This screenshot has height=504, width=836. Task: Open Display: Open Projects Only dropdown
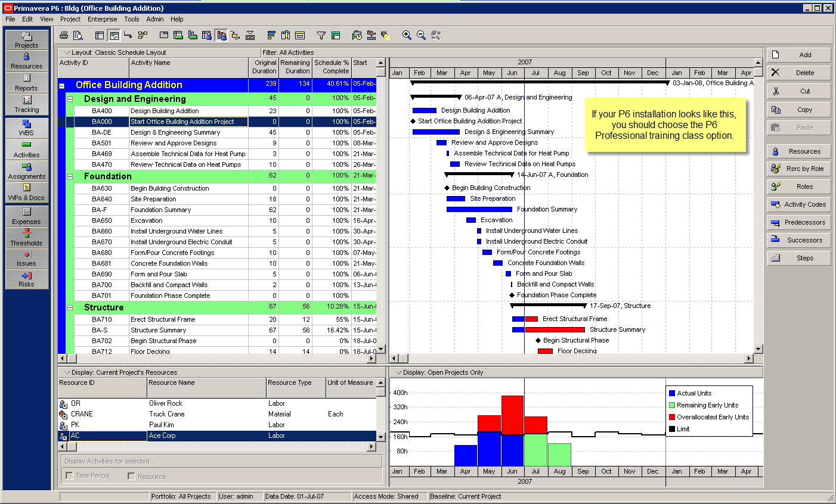coord(399,372)
